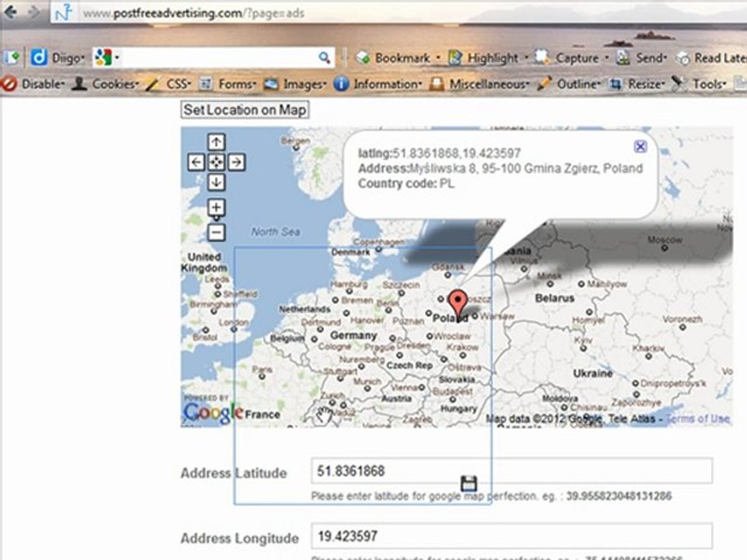Viewport: 747px width, 560px height.
Task: Click the Highlight toolbar button
Action: tap(483, 58)
